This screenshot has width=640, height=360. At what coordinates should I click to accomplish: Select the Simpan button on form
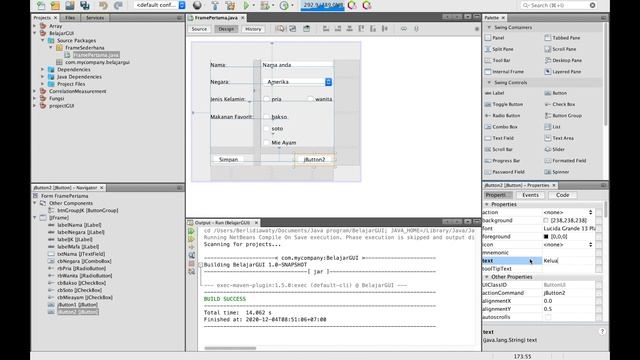point(229,160)
